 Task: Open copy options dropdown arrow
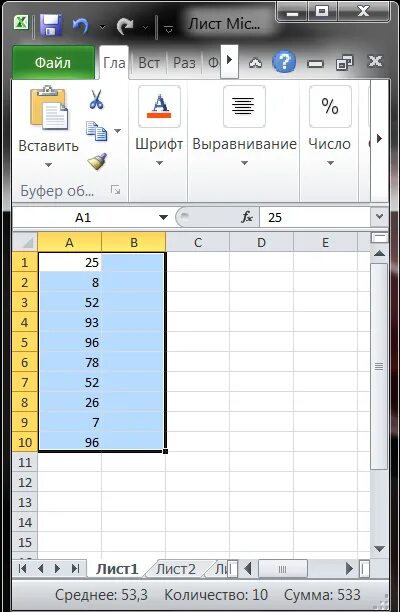[x=117, y=131]
